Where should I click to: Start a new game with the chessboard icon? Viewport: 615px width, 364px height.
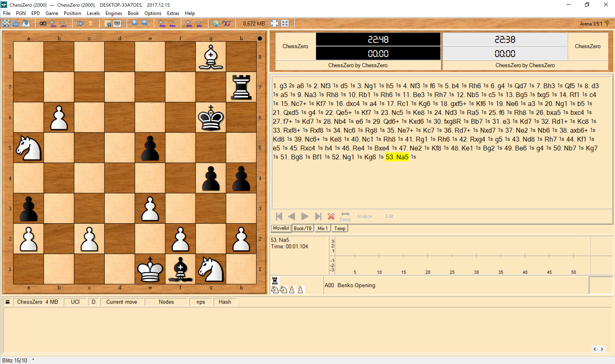(x=6, y=23)
